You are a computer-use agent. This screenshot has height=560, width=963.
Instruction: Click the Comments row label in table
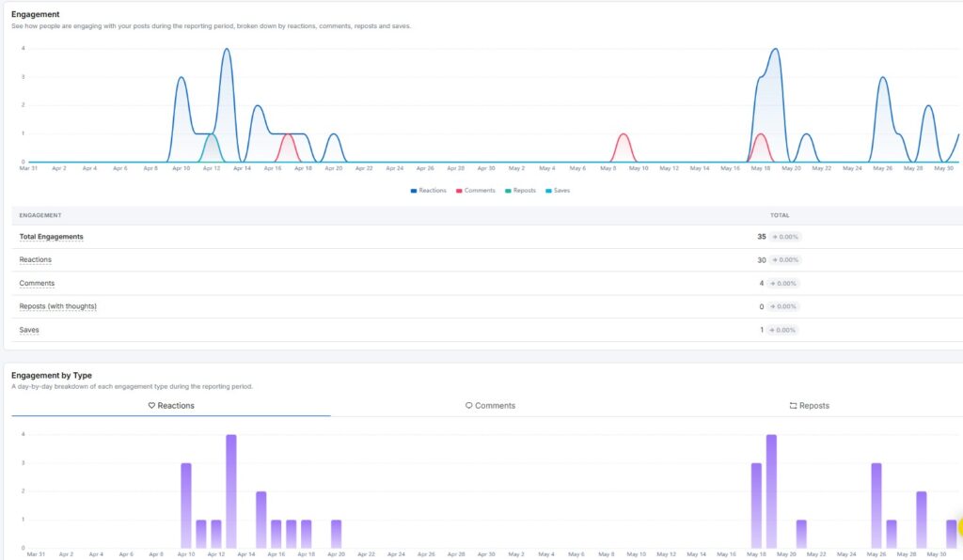(x=37, y=284)
